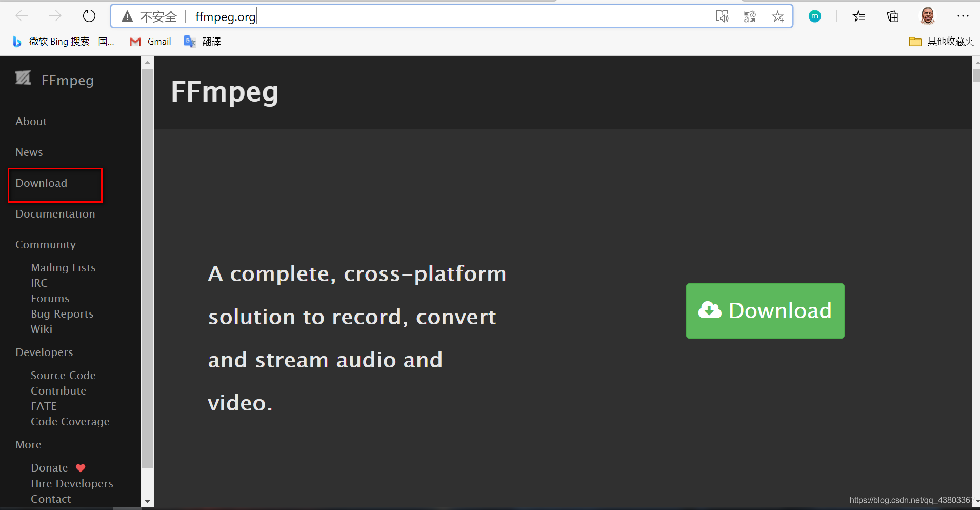Click the user profile avatar
This screenshot has width=980, height=510.
coord(927,16)
